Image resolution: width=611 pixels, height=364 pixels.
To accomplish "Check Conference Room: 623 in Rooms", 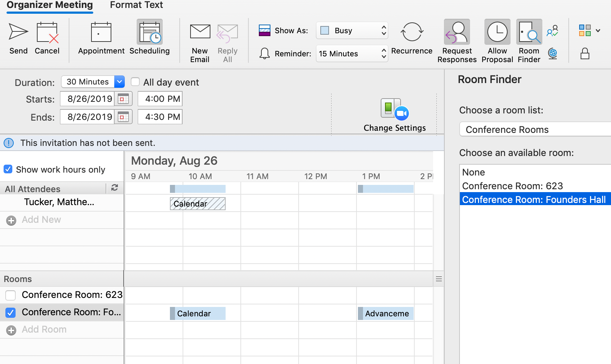I will (10, 295).
